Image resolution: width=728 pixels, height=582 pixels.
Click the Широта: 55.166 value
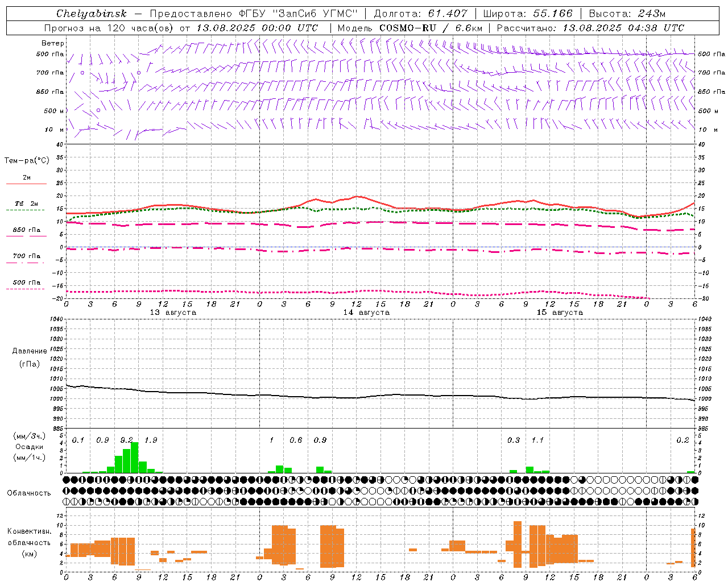pos(527,14)
